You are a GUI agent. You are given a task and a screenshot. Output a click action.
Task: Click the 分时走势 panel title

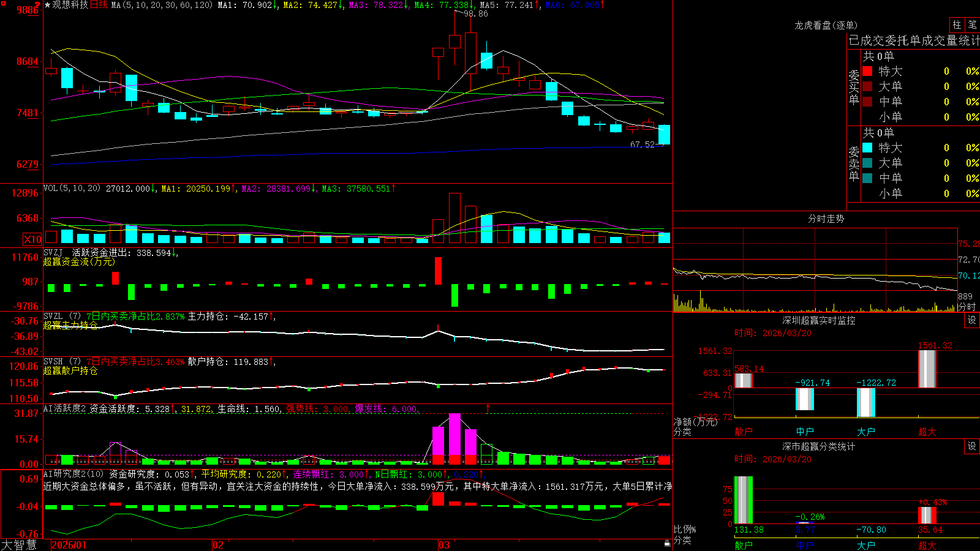tap(826, 219)
